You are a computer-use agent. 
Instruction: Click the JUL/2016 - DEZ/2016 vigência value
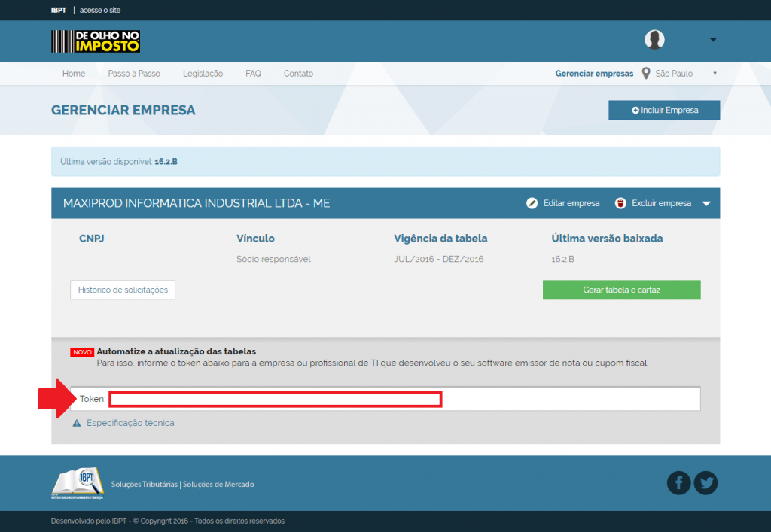tap(439, 259)
